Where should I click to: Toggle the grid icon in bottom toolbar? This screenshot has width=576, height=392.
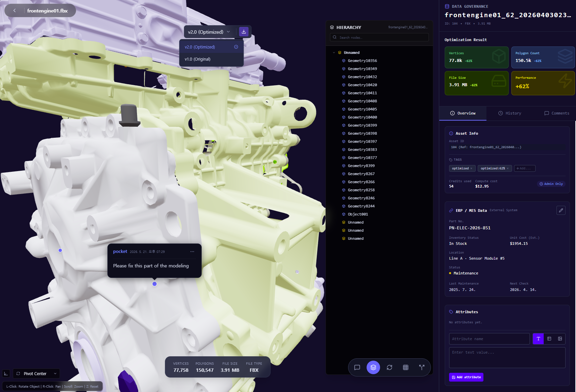pyautogui.click(x=406, y=367)
